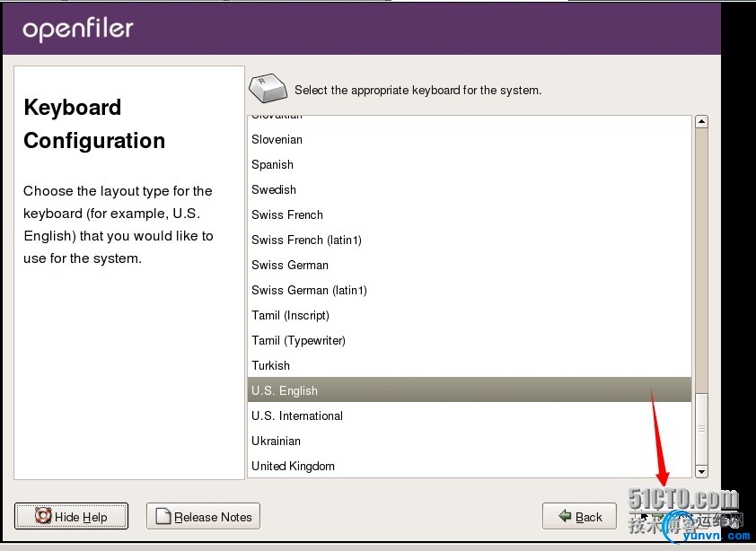Viewport: 756px width, 551px height.
Task: Pick United Kingdom keyboard layout
Action: pyautogui.click(x=470, y=466)
